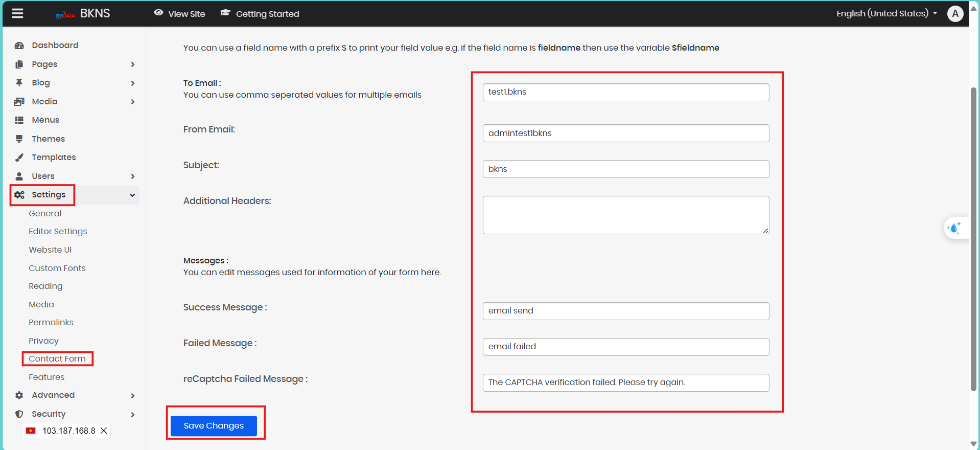980x450 pixels.
Task: Open Custom Fonts settings
Action: click(57, 268)
